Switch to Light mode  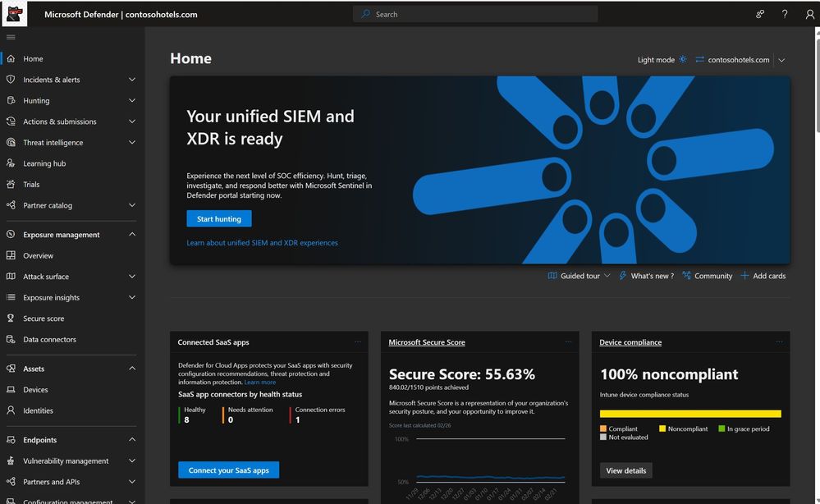pyautogui.click(x=662, y=60)
